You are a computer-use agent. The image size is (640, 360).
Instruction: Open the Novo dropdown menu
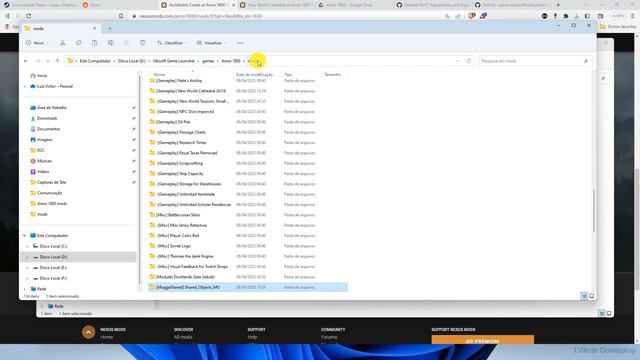(x=37, y=43)
